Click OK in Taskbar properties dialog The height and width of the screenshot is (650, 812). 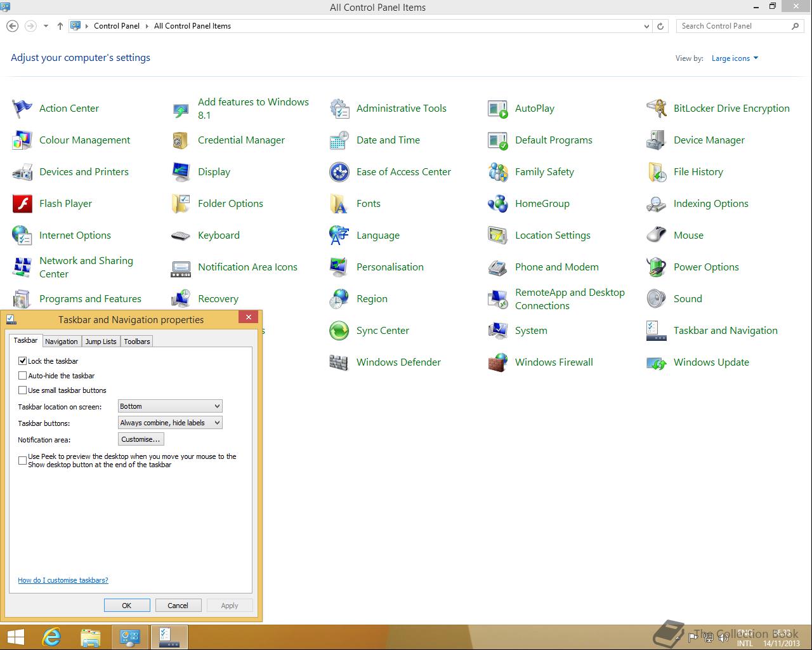pyautogui.click(x=127, y=606)
